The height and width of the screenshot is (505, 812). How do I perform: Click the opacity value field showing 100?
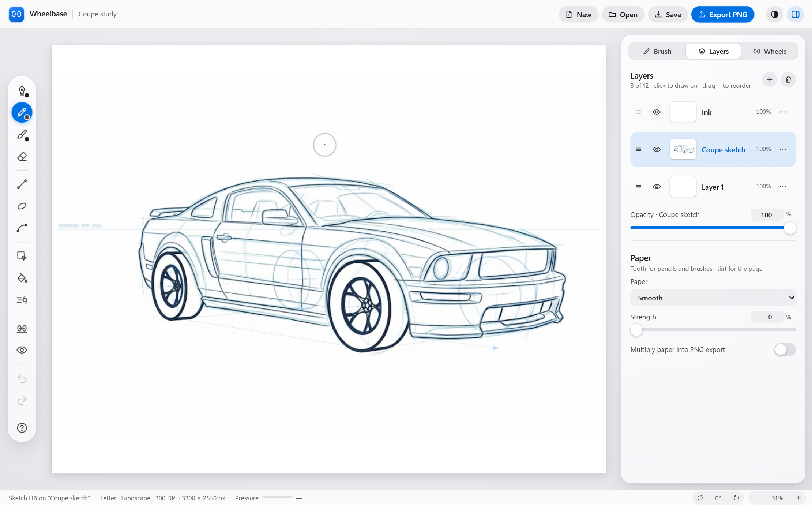[767, 215]
